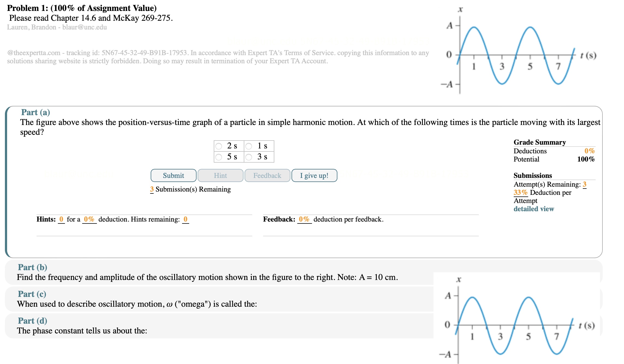
Task: Select the 1 s answer option
Action: [x=249, y=146]
